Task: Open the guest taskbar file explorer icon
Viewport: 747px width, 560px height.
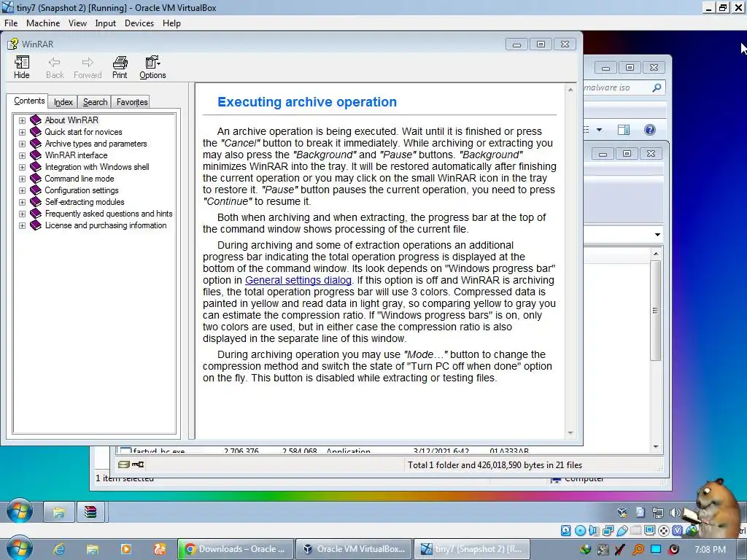Action: point(58,513)
